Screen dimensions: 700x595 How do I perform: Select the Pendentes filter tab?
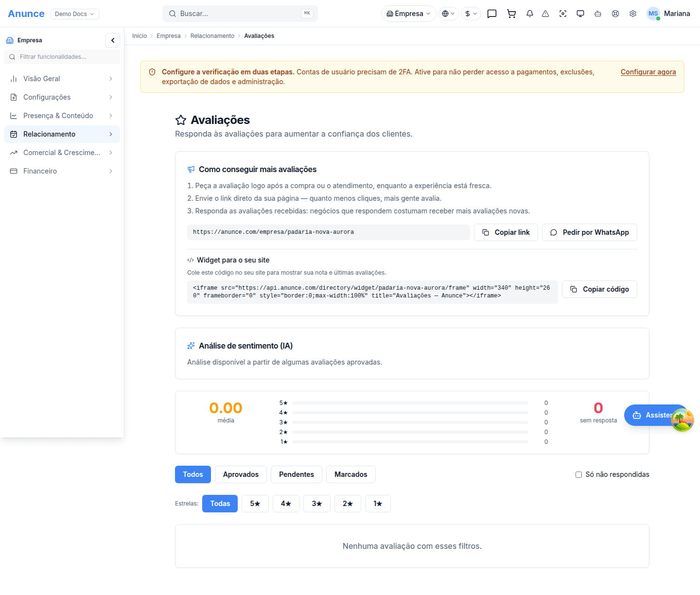pos(297,474)
